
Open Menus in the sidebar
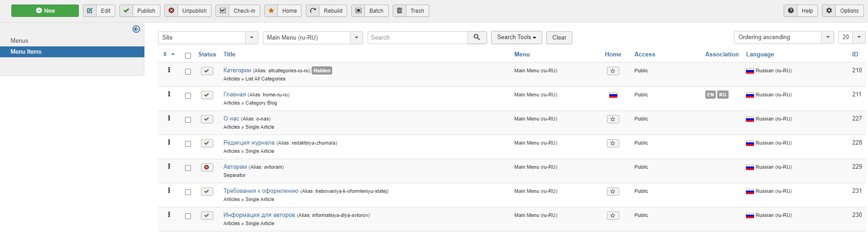(20, 40)
